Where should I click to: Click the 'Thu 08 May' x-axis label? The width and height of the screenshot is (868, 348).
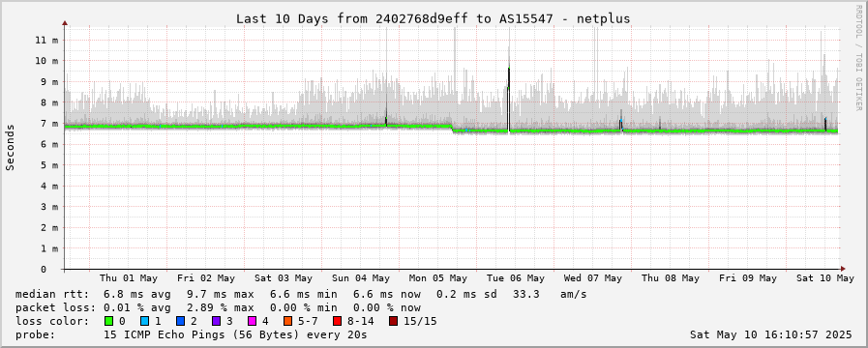click(671, 278)
